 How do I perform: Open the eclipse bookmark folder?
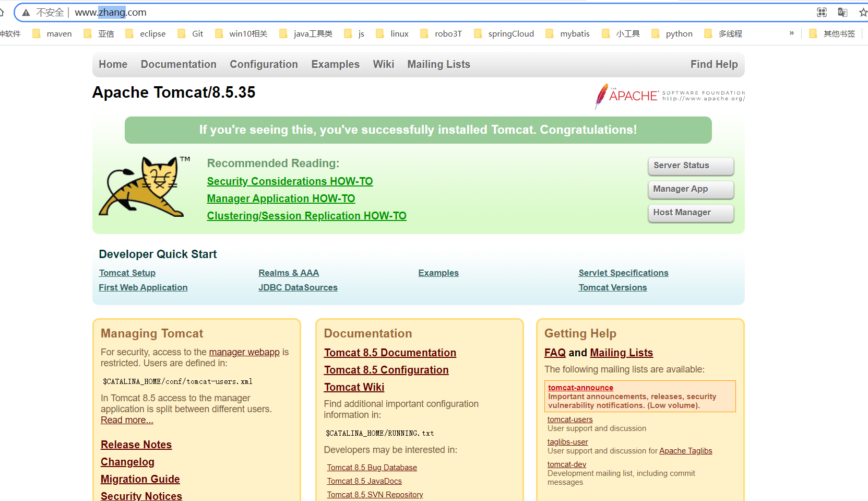coord(146,34)
